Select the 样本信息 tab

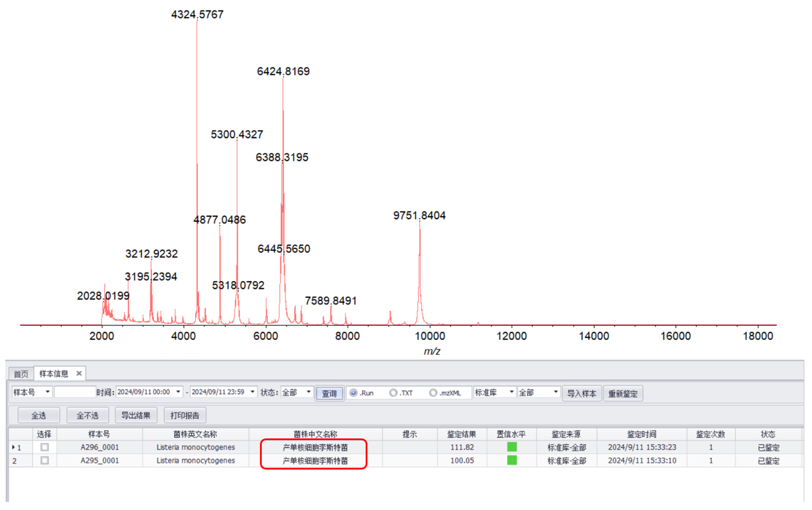(54, 374)
